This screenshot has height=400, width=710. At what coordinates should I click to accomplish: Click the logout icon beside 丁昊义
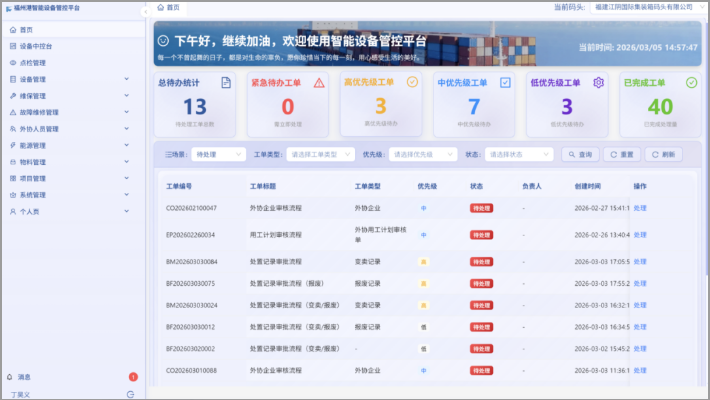pyautogui.click(x=130, y=394)
